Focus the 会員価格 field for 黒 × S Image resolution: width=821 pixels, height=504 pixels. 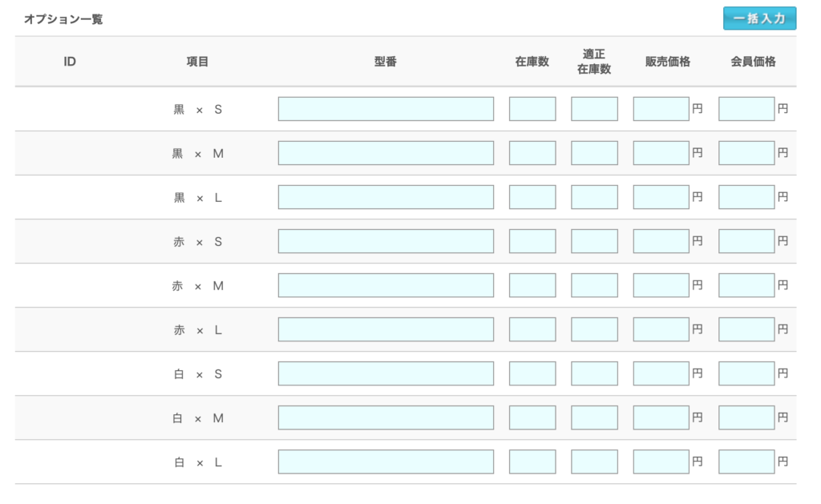(x=746, y=109)
